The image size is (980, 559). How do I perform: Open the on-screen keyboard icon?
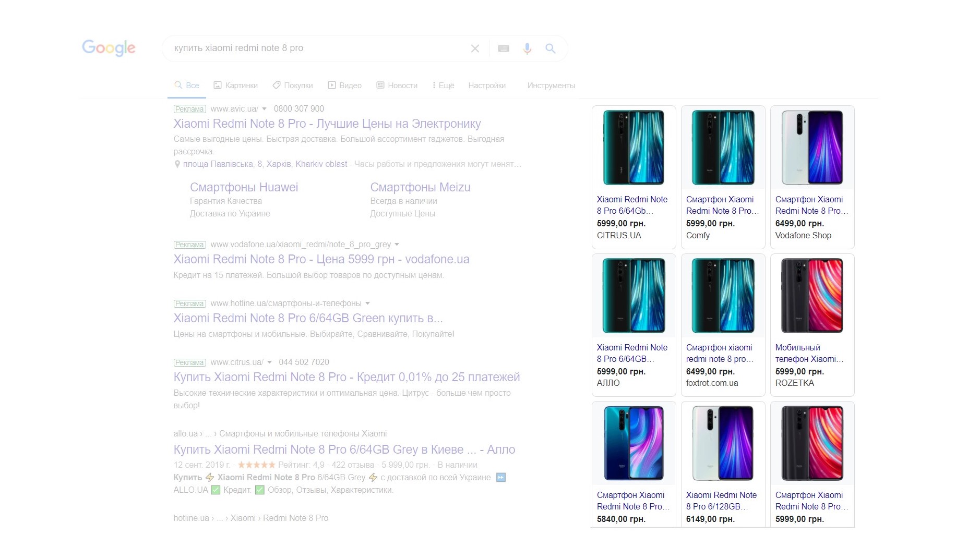coord(504,48)
